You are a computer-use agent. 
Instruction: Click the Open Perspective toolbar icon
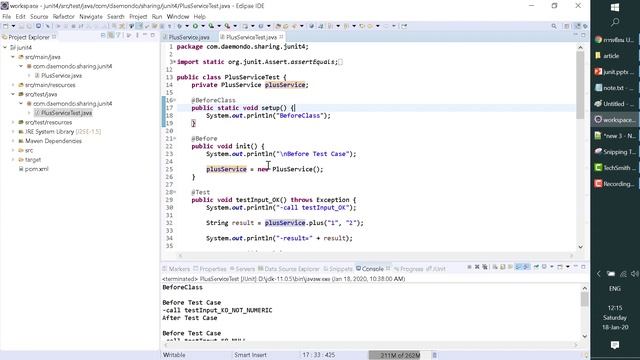[567, 26]
